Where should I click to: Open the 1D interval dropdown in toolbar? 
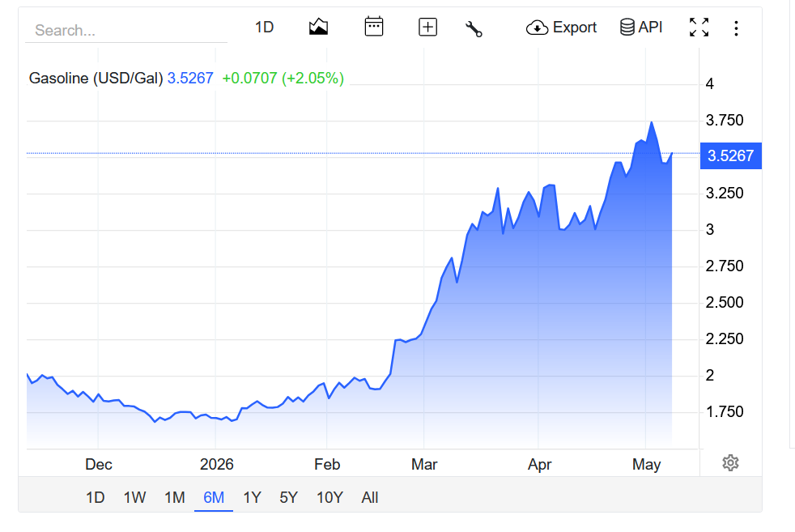click(x=264, y=27)
